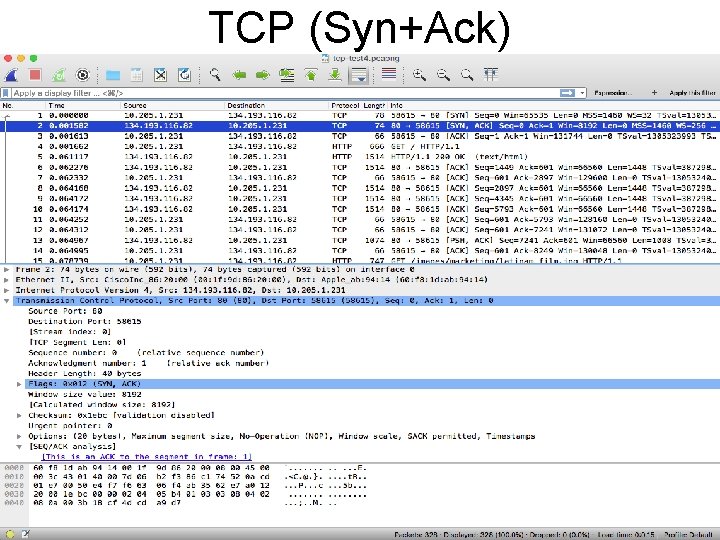720x540 pixels.
Task: Find a packet with the magnifier icon
Action: (x=214, y=74)
